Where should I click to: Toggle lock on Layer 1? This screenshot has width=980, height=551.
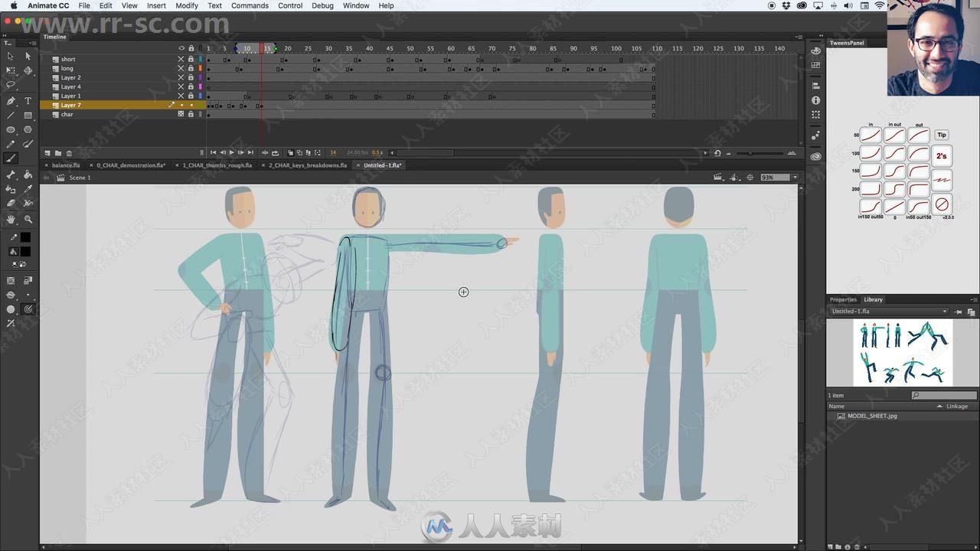(191, 96)
